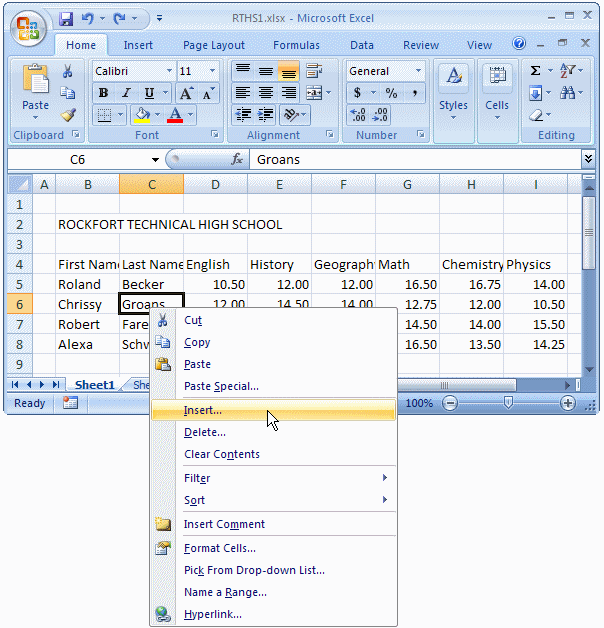Open the General number format dropdown
This screenshot has height=628, width=604.
tap(418, 71)
